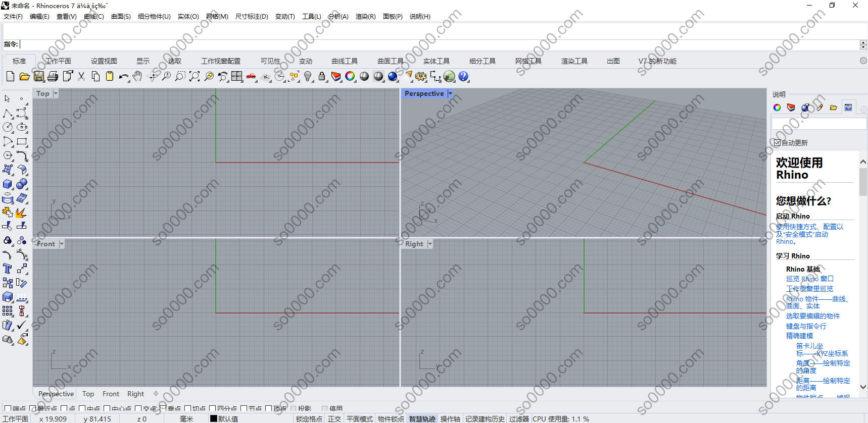This screenshot has height=423, width=868.
Task: Click the light bulb (hide objects) icon
Action: pyautogui.click(x=308, y=76)
